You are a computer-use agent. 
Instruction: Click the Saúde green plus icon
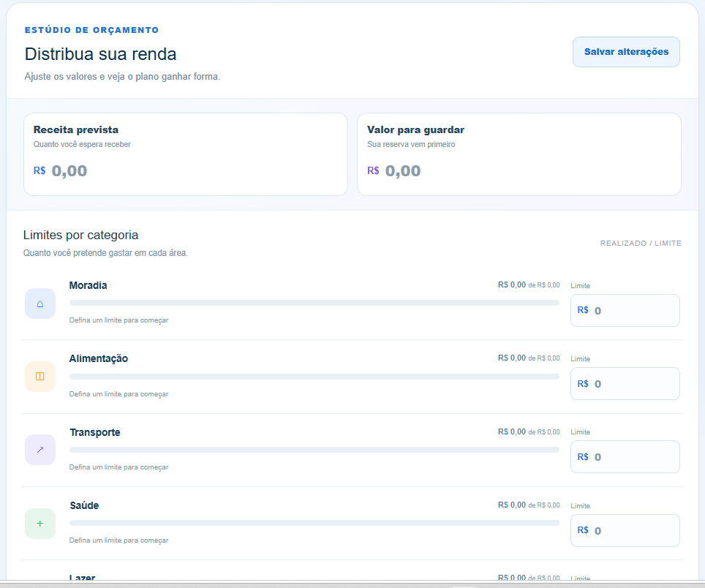coord(40,523)
